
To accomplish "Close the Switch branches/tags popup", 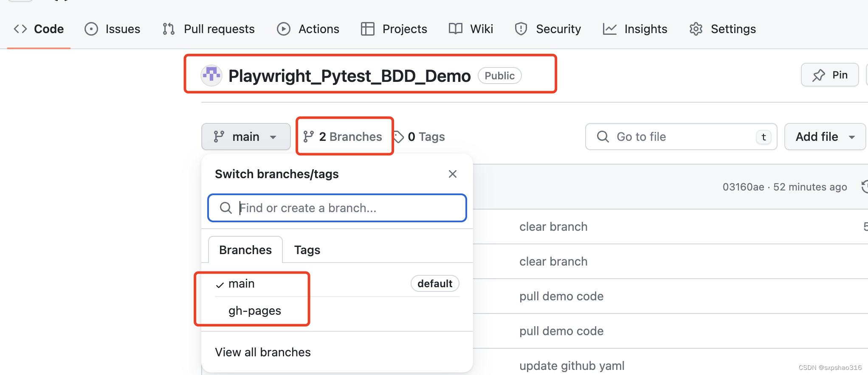I will tap(453, 174).
